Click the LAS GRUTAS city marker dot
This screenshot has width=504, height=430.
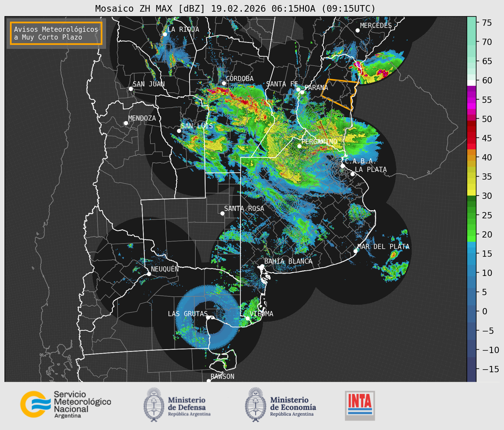(208, 317)
